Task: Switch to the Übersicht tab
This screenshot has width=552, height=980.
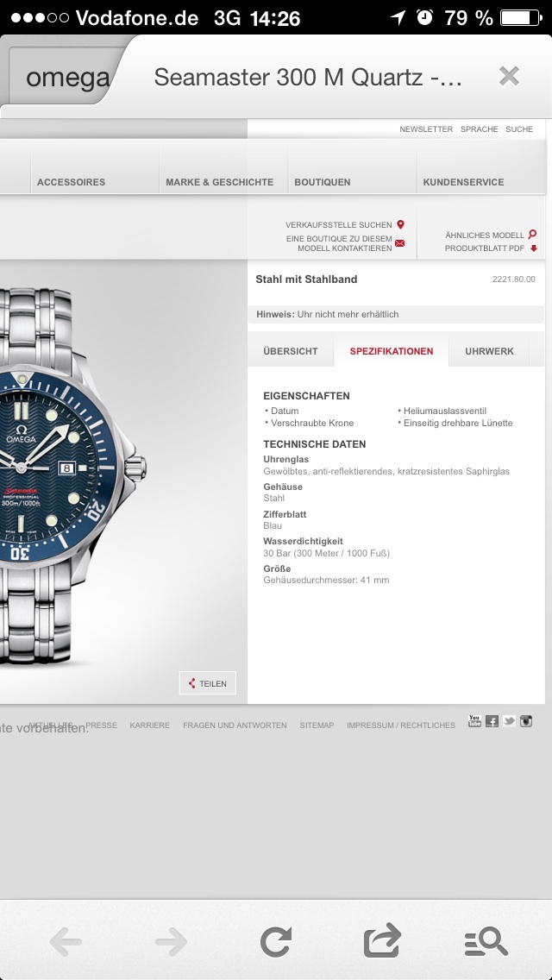Action: point(290,351)
